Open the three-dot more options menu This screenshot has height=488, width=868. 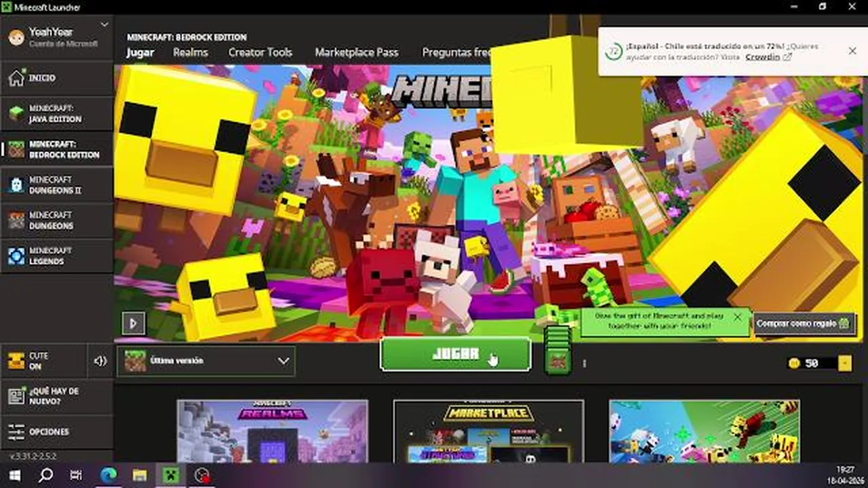click(585, 363)
